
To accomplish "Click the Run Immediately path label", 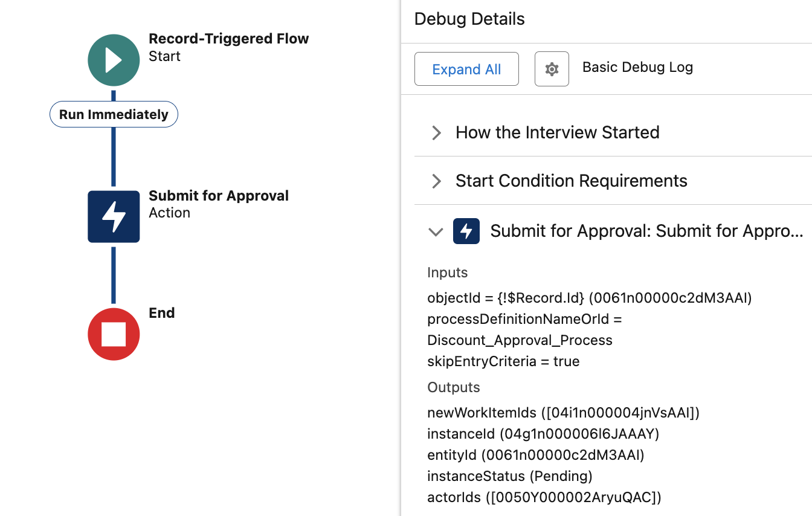I will pyautogui.click(x=114, y=114).
